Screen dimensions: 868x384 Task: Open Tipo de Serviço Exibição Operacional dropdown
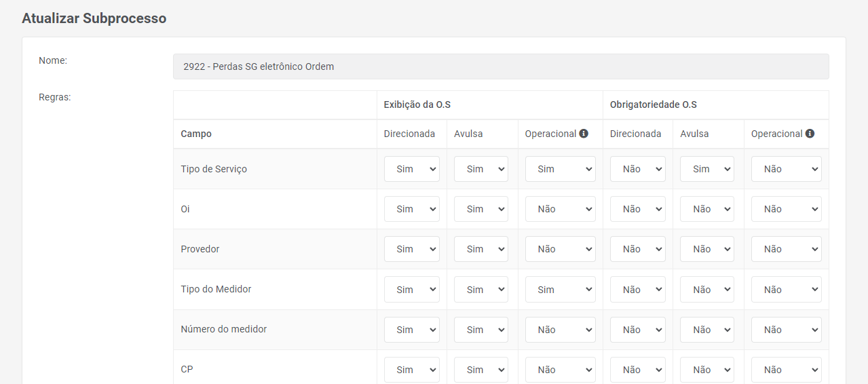point(560,169)
